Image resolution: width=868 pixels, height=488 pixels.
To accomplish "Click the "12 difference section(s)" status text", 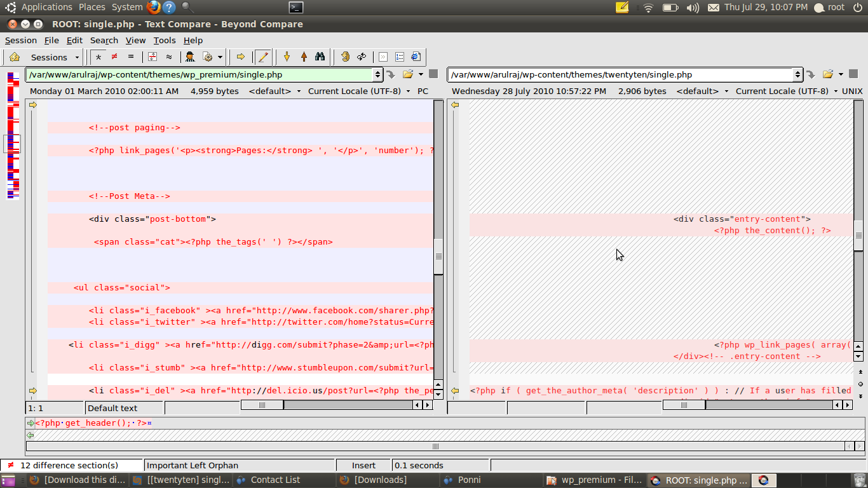I will coord(69,465).
